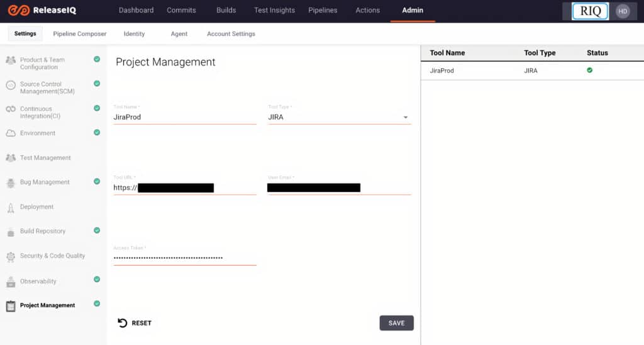The height and width of the screenshot is (345, 644).
Task: Click the green check next to Build Repository
Action: point(97,230)
